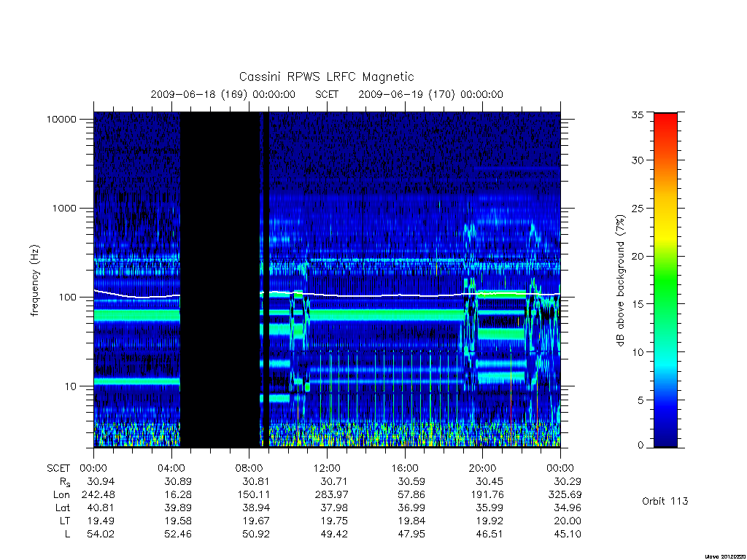The image size is (747, 560).
Task: Click the 15 value on the color bar
Action: pos(638,304)
